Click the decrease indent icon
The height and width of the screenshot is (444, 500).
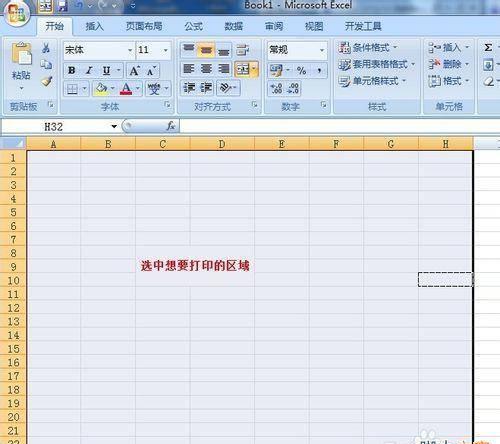pos(189,88)
